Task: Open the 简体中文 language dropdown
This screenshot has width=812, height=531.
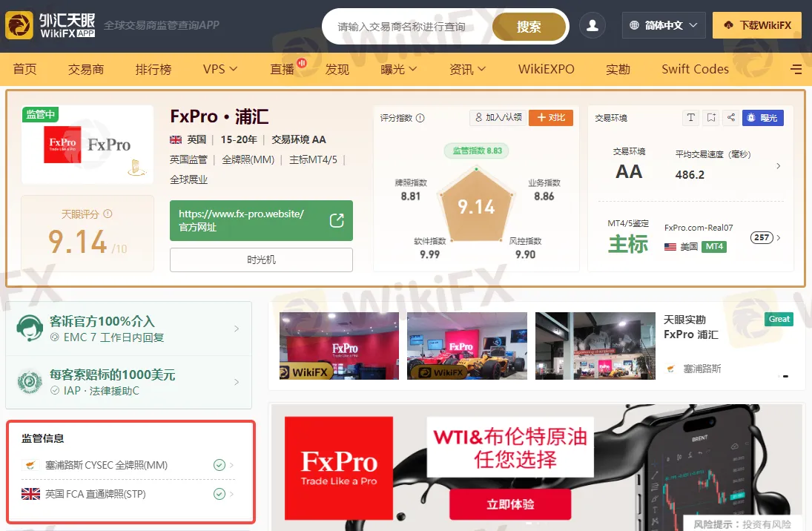Action: coord(664,25)
